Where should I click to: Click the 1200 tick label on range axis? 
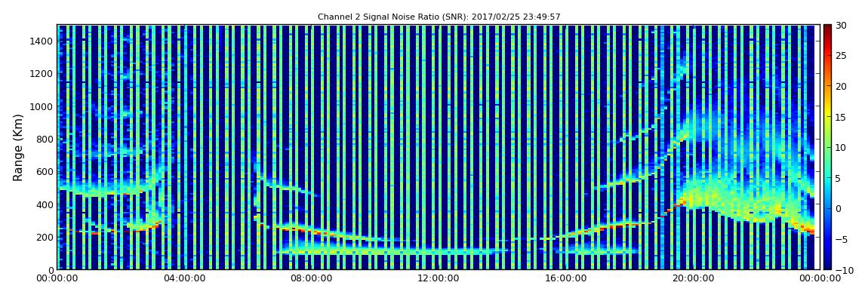[x=42, y=74]
